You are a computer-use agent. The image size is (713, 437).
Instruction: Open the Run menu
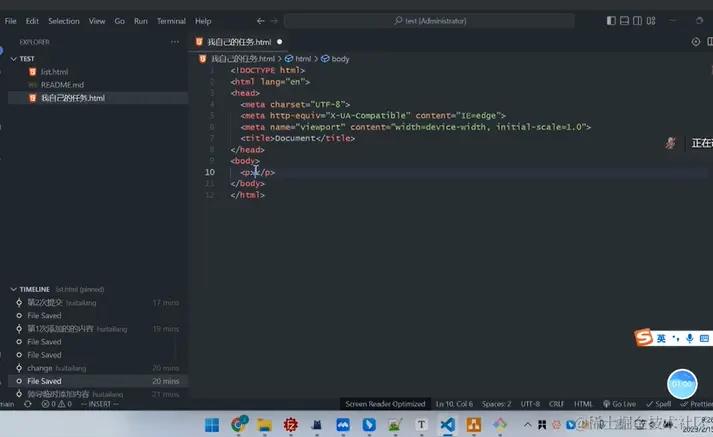[141, 21]
